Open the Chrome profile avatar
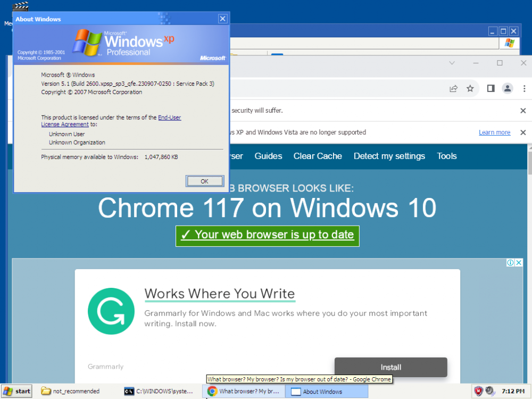 pyautogui.click(x=508, y=88)
